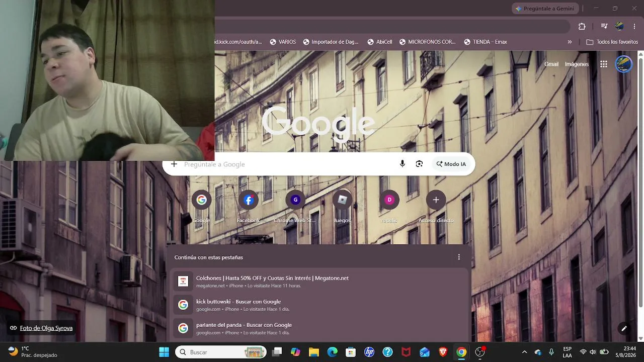Viewport: 644px width, 362px height.
Task: Search by image with the Lens icon
Action: tap(419, 164)
